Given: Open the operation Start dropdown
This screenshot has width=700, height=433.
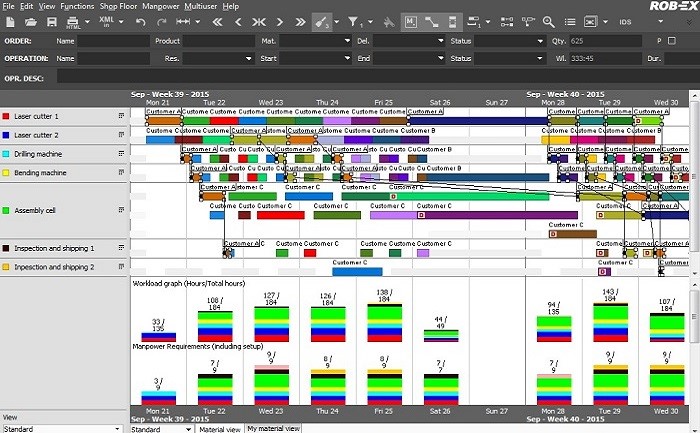Looking at the screenshot, I should [x=347, y=58].
